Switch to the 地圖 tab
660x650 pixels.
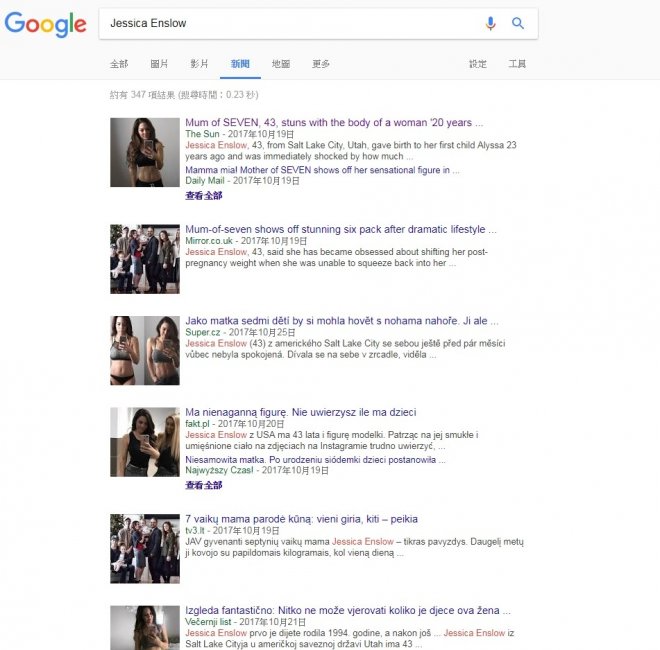coord(280,64)
